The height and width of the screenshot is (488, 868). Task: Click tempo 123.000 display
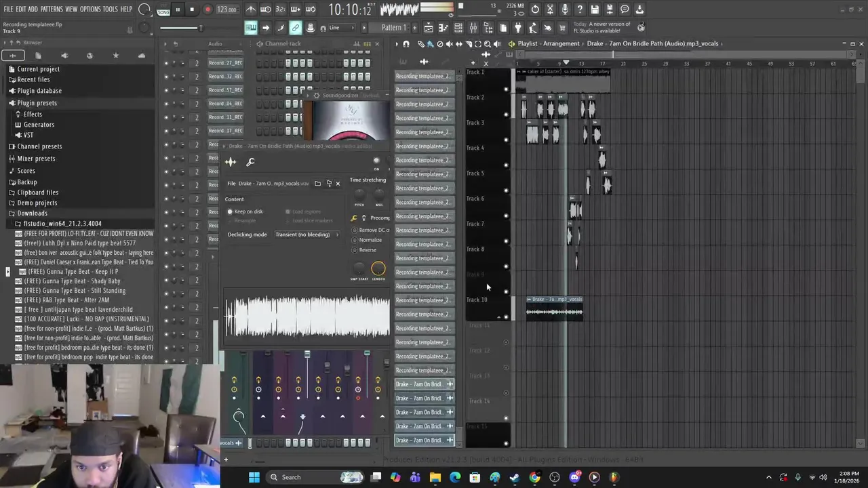click(x=226, y=9)
